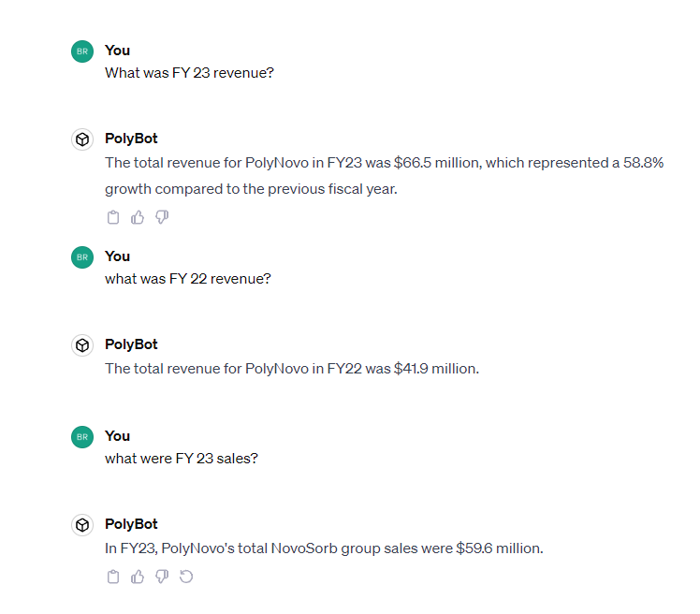Click BR avatar beside the FY 23 sales question
This screenshot has width=700, height=614.
(x=82, y=437)
